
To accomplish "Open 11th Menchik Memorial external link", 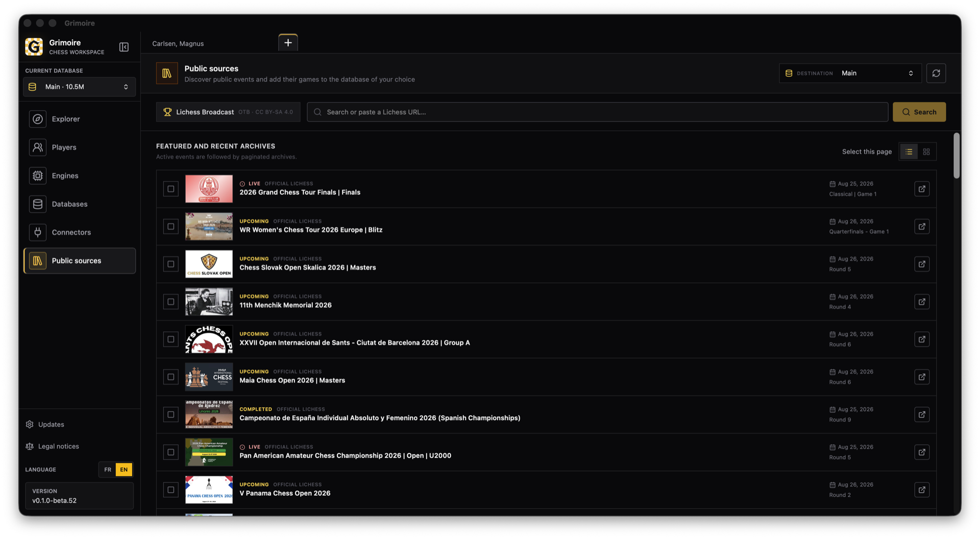I will tap(922, 302).
